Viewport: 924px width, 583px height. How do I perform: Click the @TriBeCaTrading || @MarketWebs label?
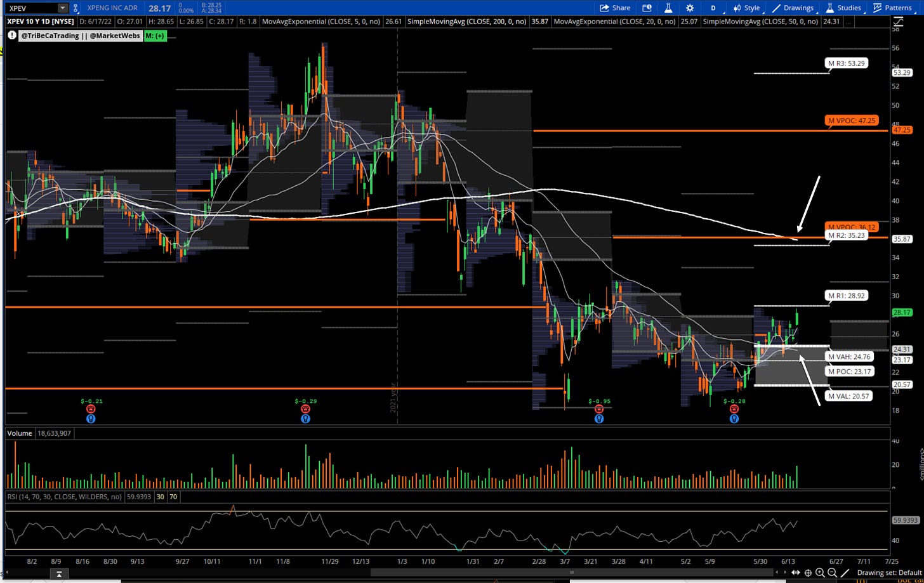(81, 36)
